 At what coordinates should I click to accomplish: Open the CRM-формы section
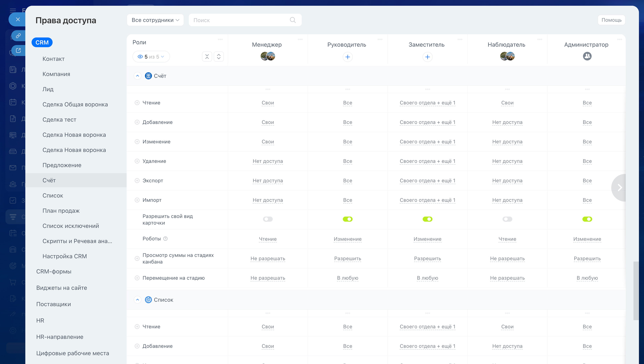point(54,271)
